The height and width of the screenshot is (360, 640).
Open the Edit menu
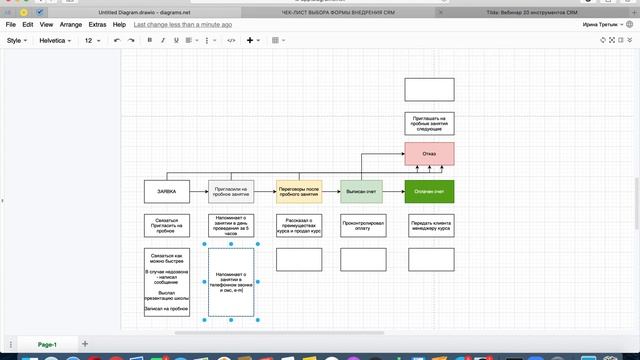pyautogui.click(x=28, y=24)
